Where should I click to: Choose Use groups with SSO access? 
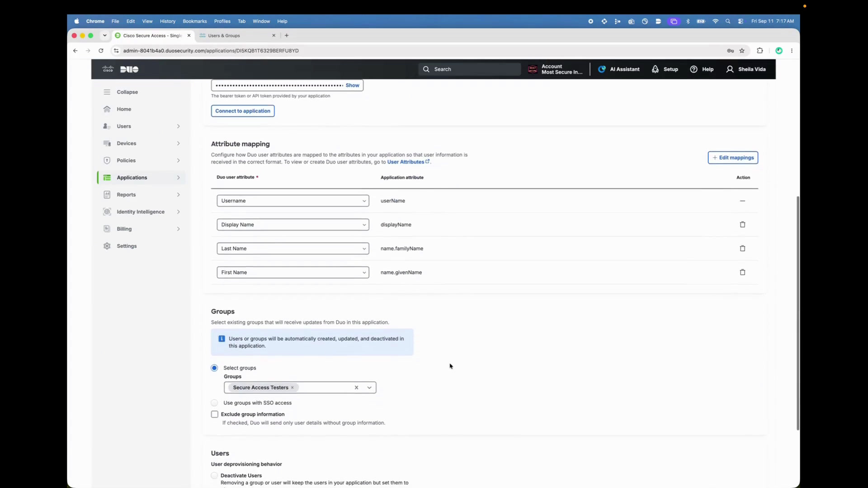click(x=214, y=403)
